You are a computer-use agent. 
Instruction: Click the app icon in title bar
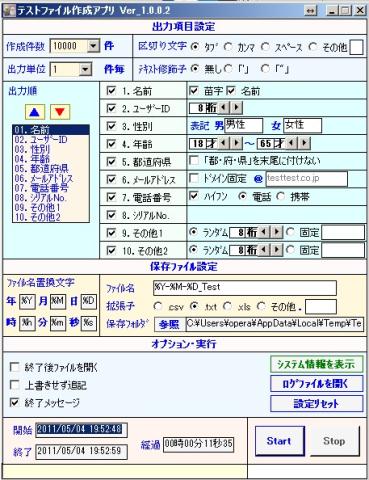pyautogui.click(x=9, y=11)
